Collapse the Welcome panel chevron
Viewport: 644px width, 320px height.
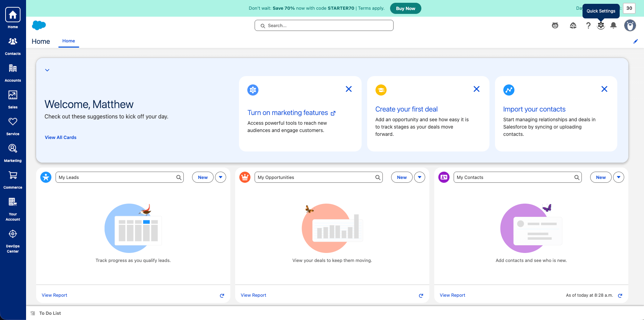pyautogui.click(x=47, y=70)
